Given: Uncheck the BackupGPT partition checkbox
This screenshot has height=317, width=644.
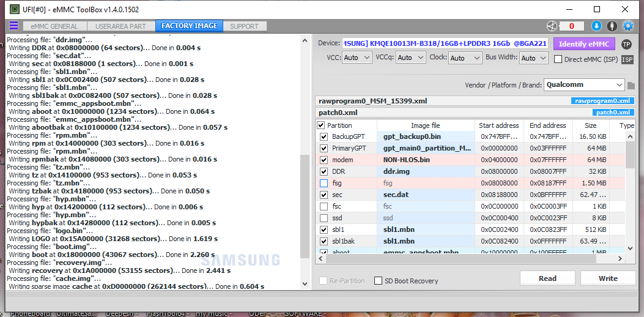Looking at the screenshot, I should [x=324, y=136].
